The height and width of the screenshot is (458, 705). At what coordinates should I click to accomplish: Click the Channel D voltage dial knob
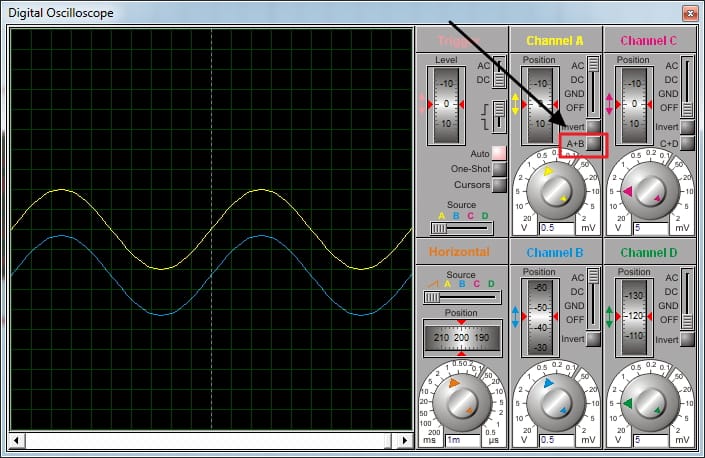pyautogui.click(x=650, y=403)
